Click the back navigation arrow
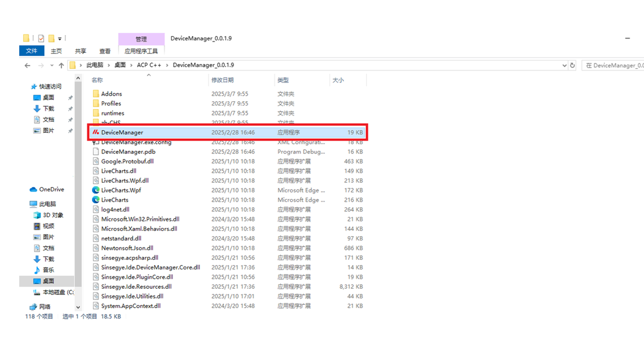Screen dimensions: 644x362 pyautogui.click(x=28, y=65)
